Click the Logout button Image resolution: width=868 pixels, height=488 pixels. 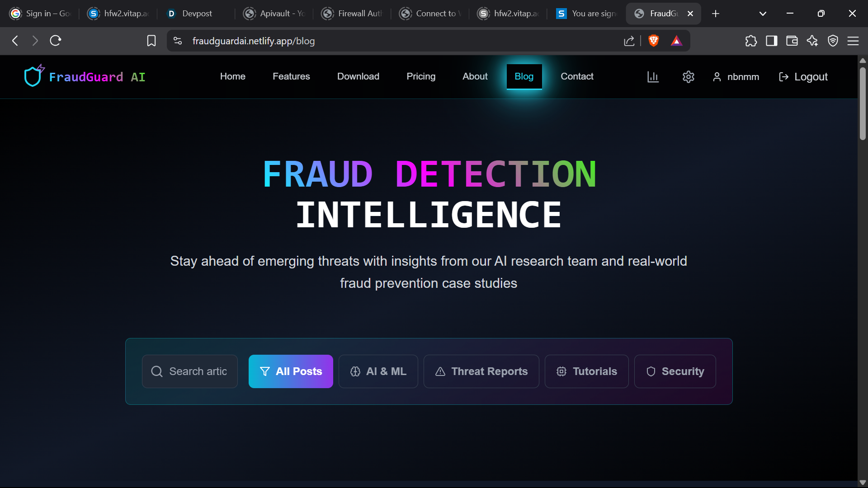pyautogui.click(x=803, y=77)
